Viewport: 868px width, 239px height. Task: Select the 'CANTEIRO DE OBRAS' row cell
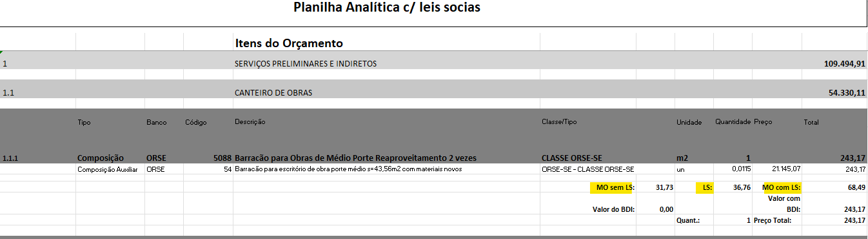click(273, 93)
